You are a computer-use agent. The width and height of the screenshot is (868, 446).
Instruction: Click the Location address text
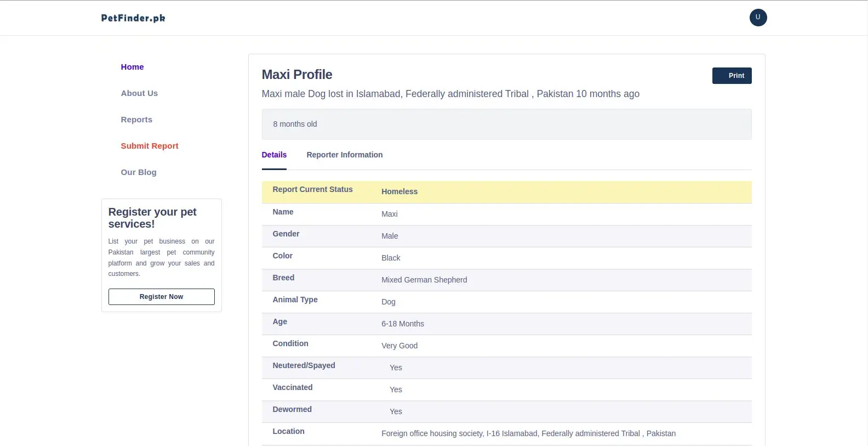pyautogui.click(x=528, y=433)
